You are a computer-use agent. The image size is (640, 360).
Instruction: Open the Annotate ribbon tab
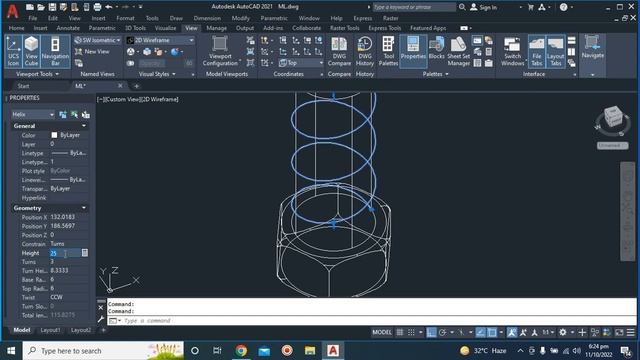(68, 28)
